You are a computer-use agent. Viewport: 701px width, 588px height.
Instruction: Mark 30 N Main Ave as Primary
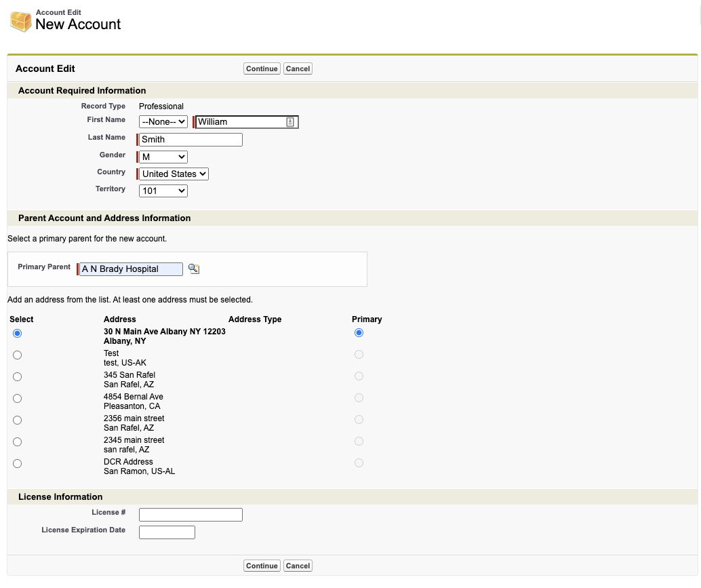[x=359, y=332]
